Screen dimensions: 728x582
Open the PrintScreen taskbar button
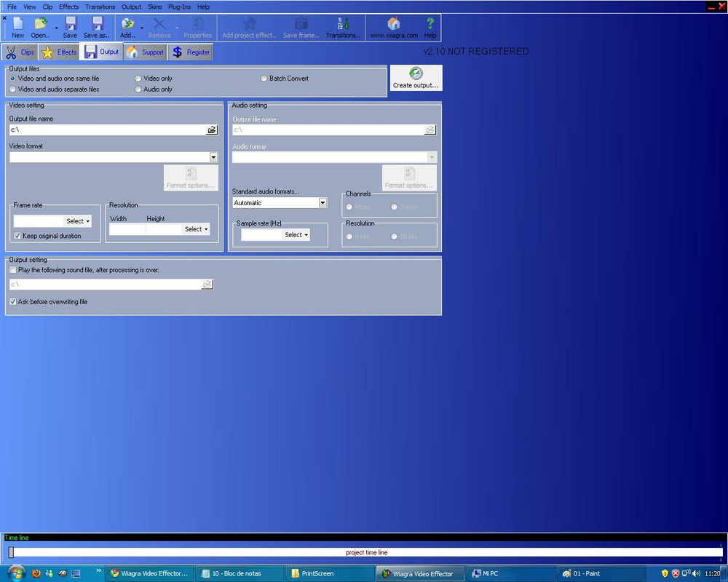coord(329,574)
